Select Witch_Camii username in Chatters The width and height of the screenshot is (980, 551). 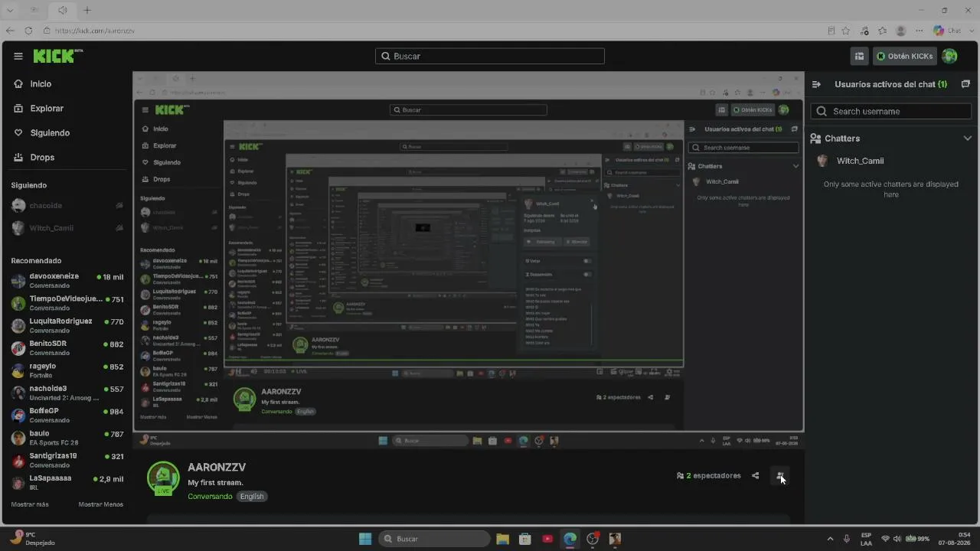861,161
